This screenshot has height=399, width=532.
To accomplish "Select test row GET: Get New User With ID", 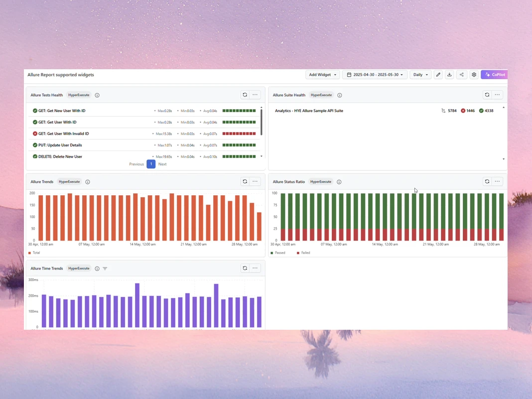I will point(144,111).
